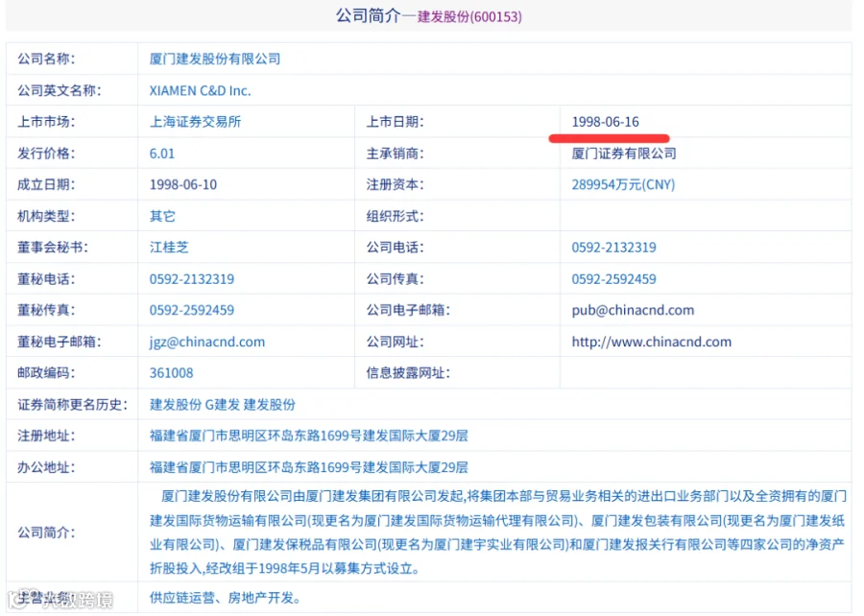864x616 pixels.
Task: Click office address value beside 办公地址
Action: pos(308,467)
